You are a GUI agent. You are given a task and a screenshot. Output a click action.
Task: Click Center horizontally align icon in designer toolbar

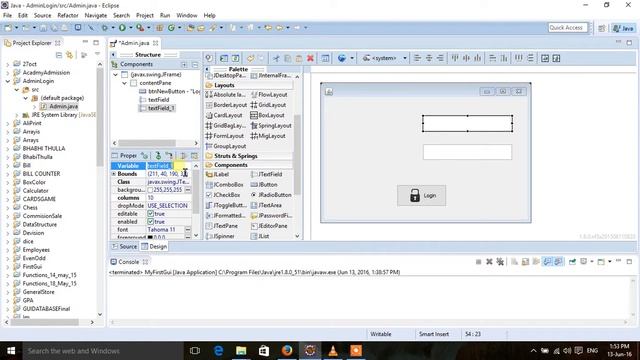point(429,58)
